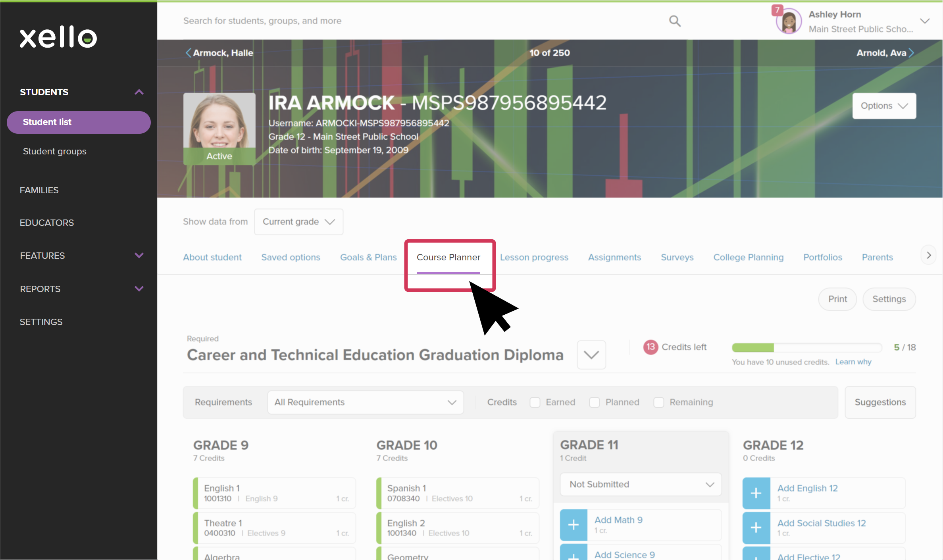
Task: Click the Xello logo in the sidebar
Action: 58,37
